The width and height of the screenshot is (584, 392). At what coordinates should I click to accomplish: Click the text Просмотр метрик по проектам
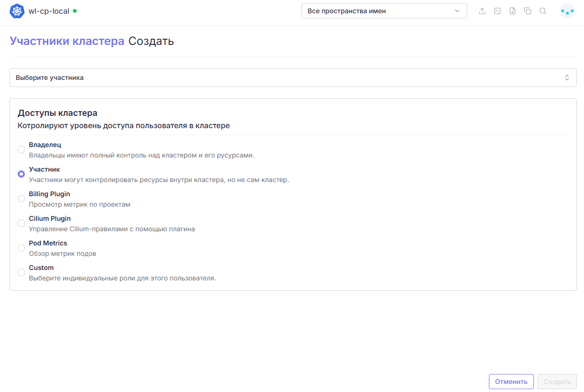click(80, 204)
